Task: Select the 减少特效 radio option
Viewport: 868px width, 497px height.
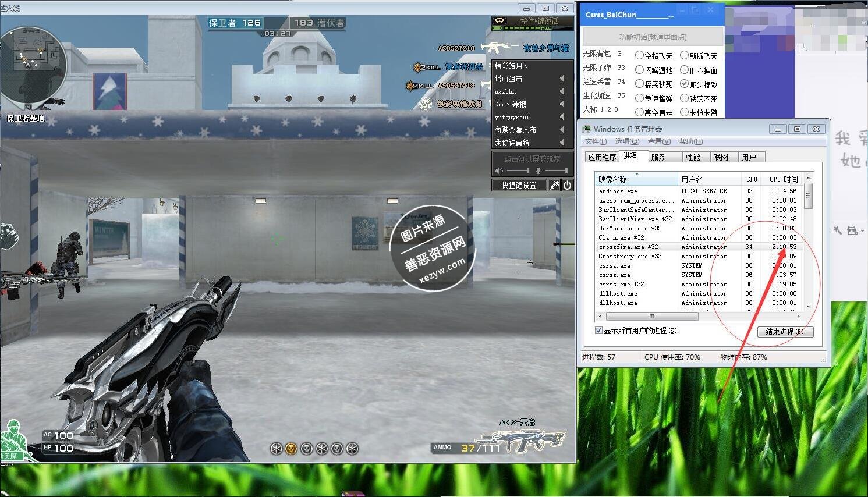Action: pos(685,84)
